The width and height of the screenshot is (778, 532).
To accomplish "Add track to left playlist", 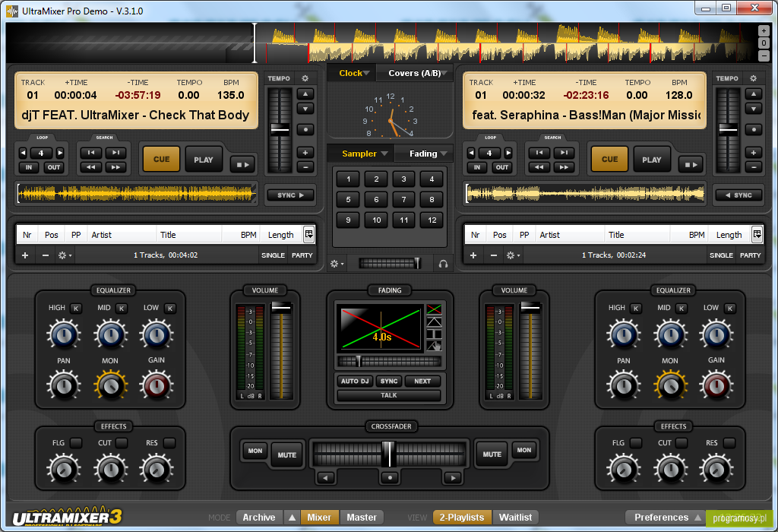I will [x=25, y=255].
